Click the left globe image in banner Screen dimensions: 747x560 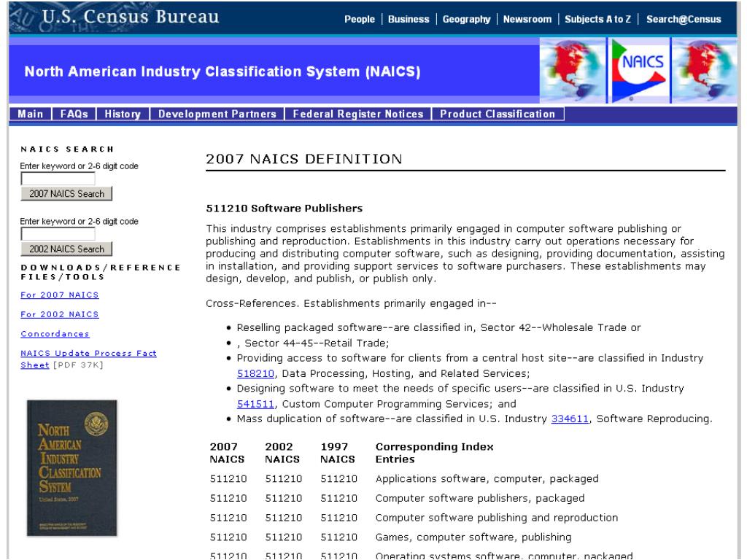click(573, 71)
